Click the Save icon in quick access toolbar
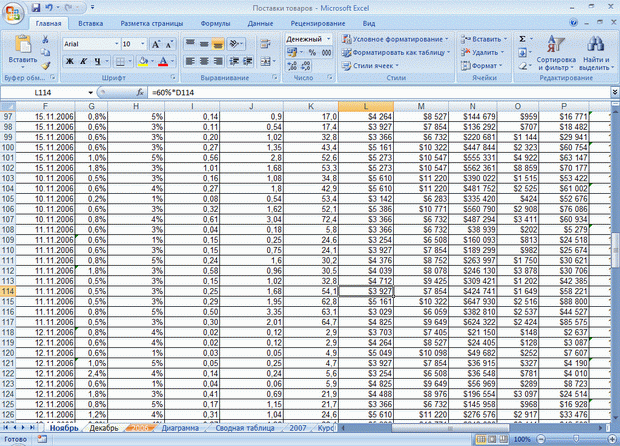The height and width of the screenshot is (446, 620). tap(36, 8)
